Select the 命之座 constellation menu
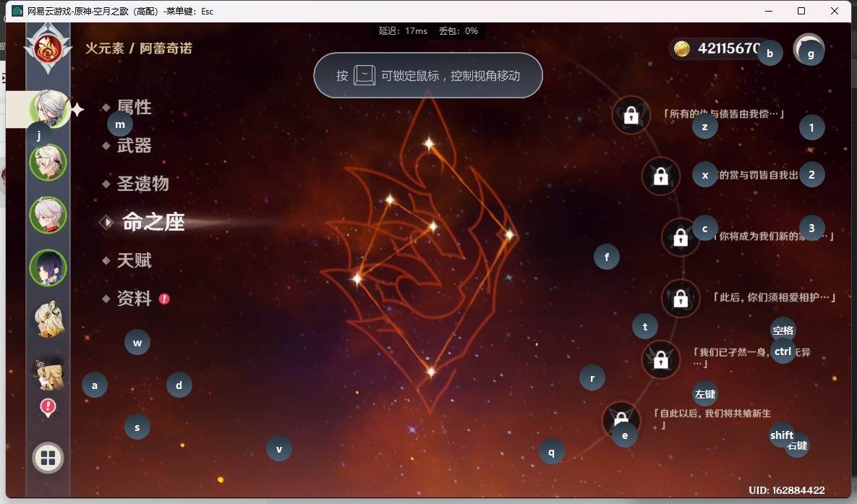 pyautogui.click(x=153, y=222)
